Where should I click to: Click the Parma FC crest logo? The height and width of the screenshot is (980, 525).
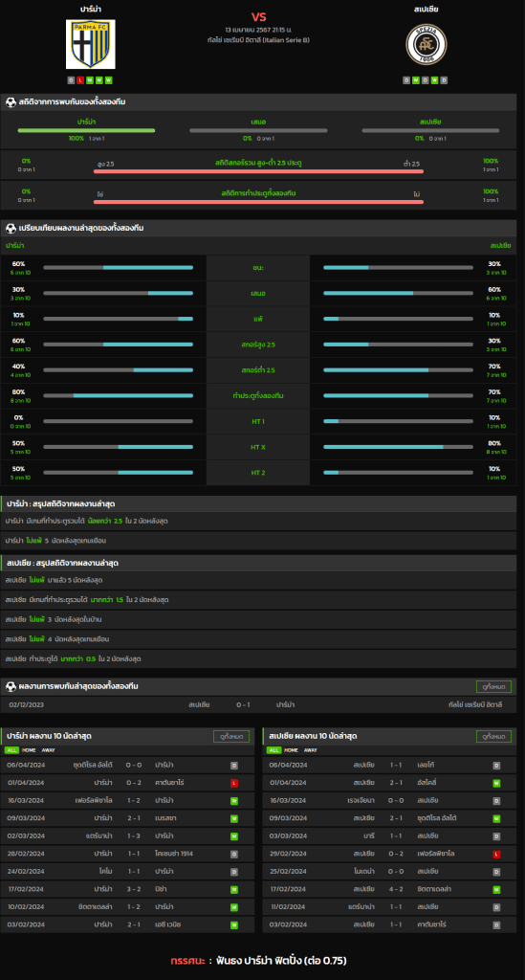[x=91, y=44]
